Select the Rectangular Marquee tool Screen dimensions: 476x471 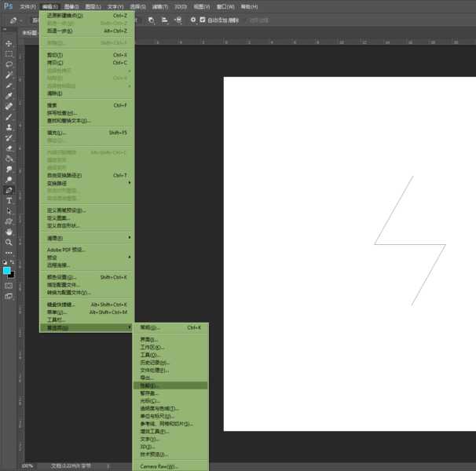tap(9, 54)
